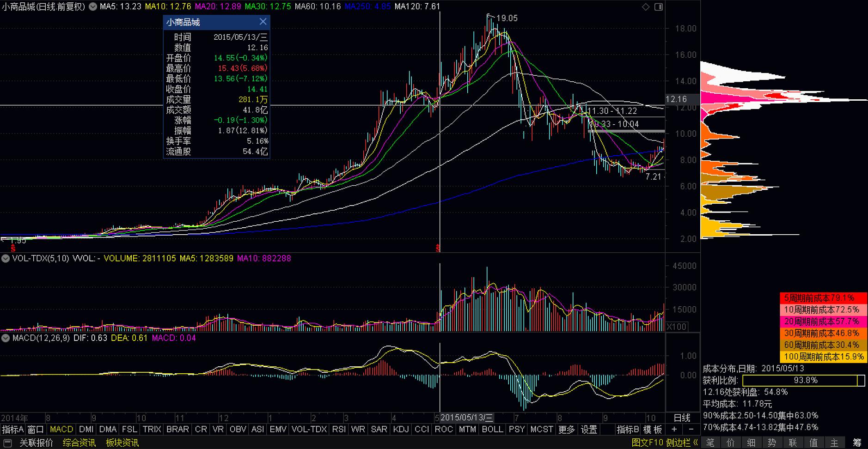The height and width of the screenshot is (449, 868).
Task: Expand the MACD panel dropdown arrow
Action: (6, 338)
